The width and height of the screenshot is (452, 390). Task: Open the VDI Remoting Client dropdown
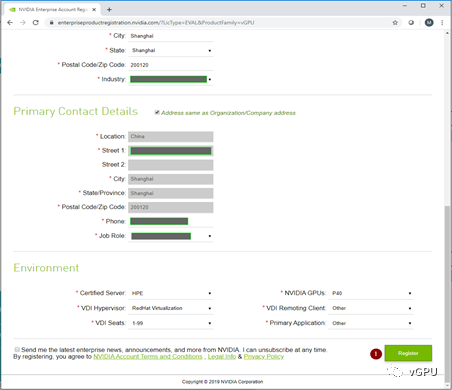tap(371, 308)
